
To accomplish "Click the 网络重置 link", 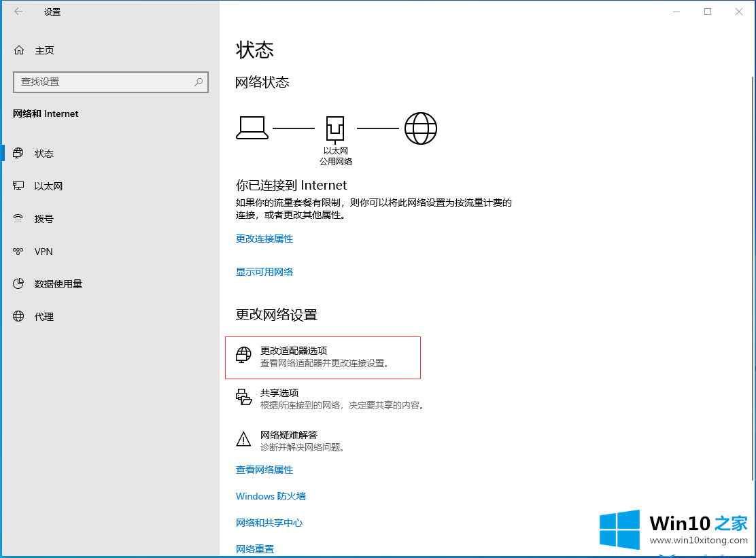I will coord(254,549).
